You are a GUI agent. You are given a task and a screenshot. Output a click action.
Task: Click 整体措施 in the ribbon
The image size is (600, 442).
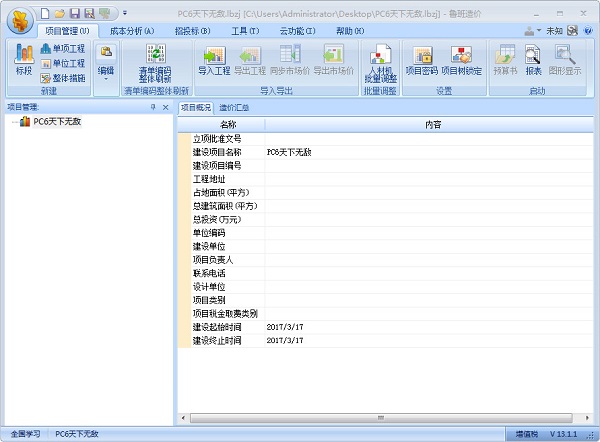pyautogui.click(x=62, y=78)
